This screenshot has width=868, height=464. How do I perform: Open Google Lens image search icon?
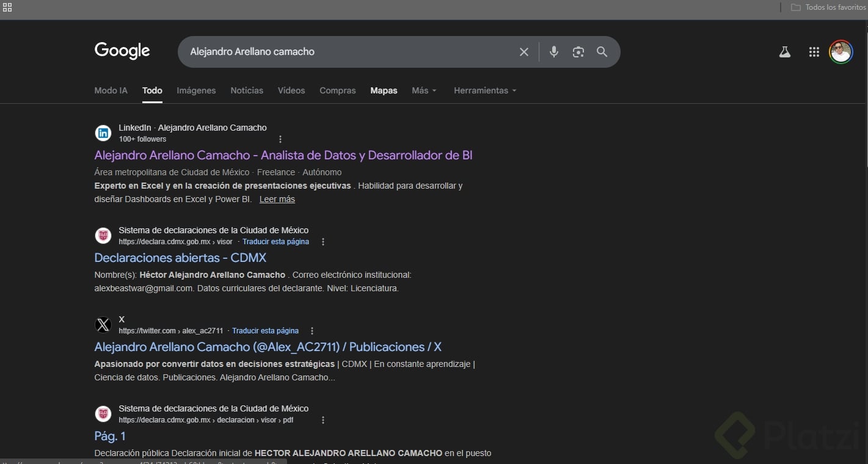pyautogui.click(x=578, y=52)
